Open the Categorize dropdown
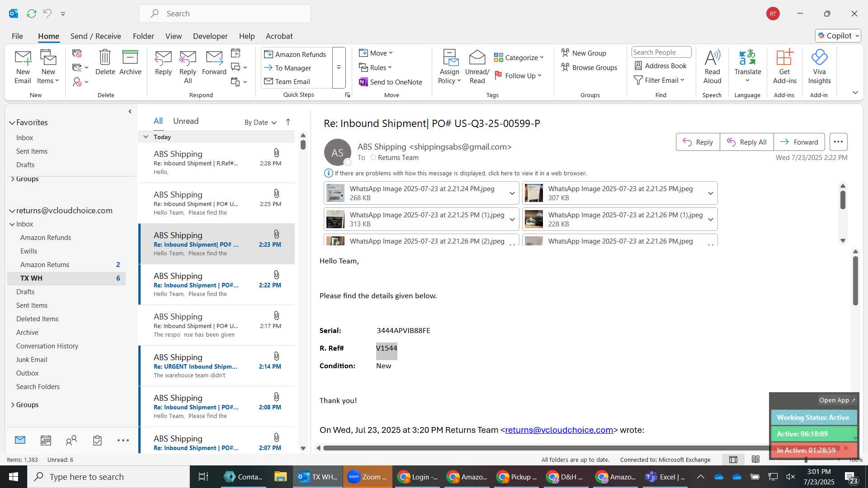Viewport: 868px width, 488px height. [x=519, y=57]
